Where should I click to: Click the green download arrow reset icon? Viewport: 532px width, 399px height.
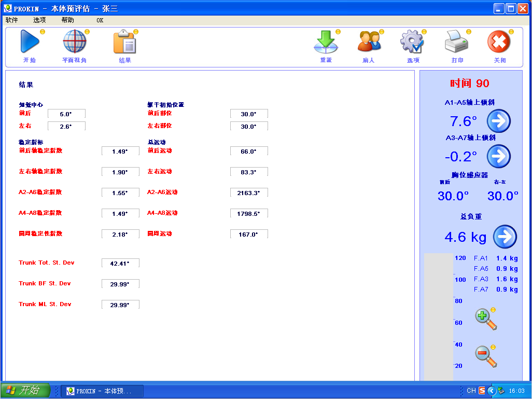(x=326, y=42)
